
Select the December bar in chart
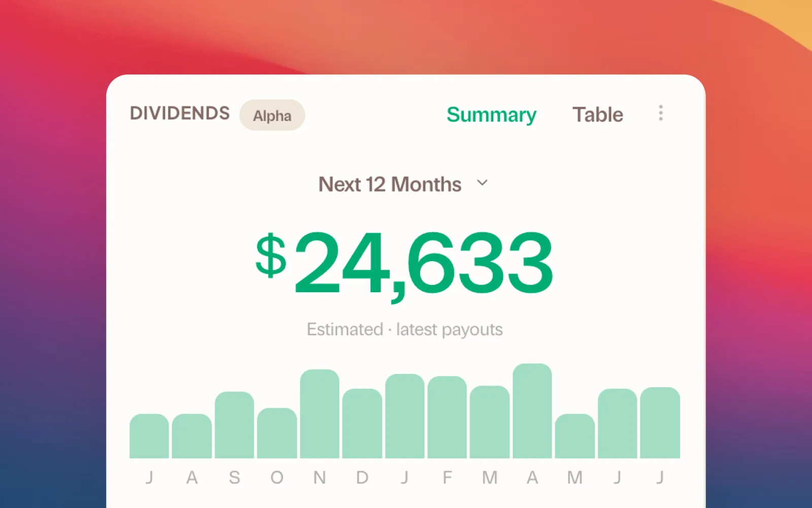pyautogui.click(x=362, y=423)
